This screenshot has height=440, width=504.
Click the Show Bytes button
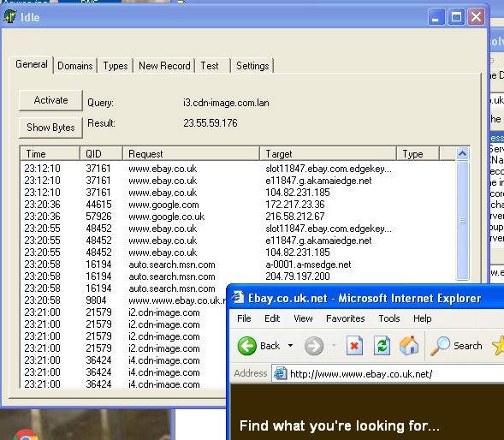(50, 128)
